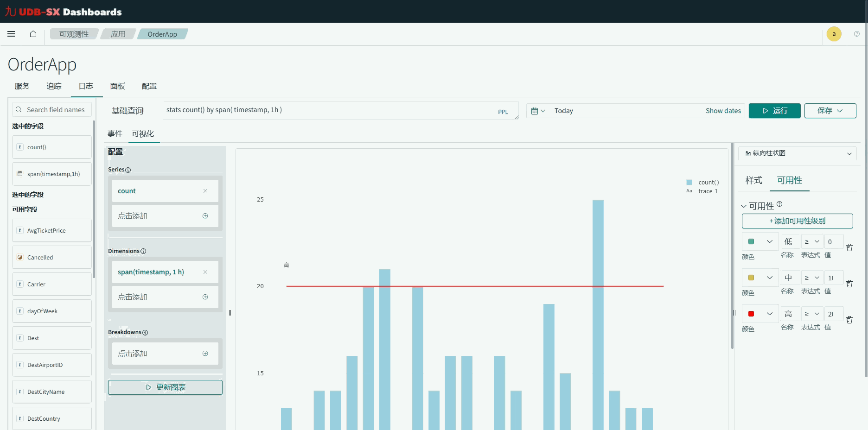Delete the 低 availability level
Image resolution: width=868 pixels, height=430 pixels.
pyautogui.click(x=849, y=247)
